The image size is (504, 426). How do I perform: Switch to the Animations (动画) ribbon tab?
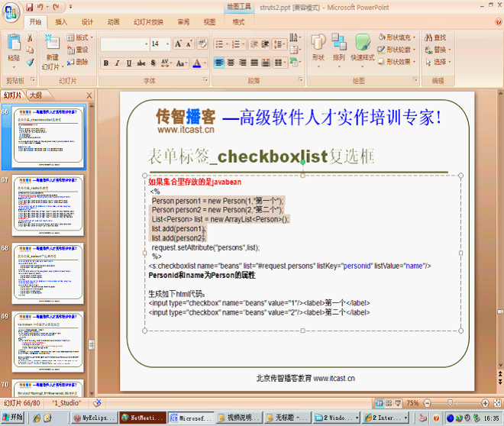114,22
